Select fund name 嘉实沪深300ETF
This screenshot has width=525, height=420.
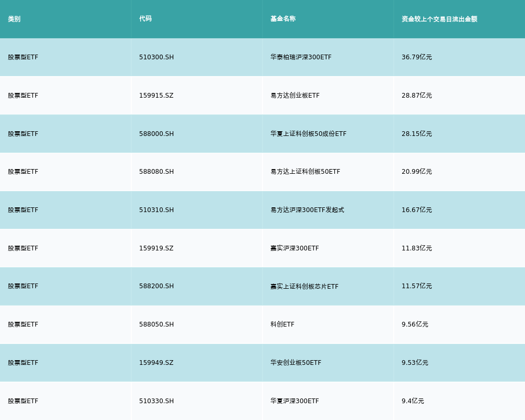[x=295, y=248]
